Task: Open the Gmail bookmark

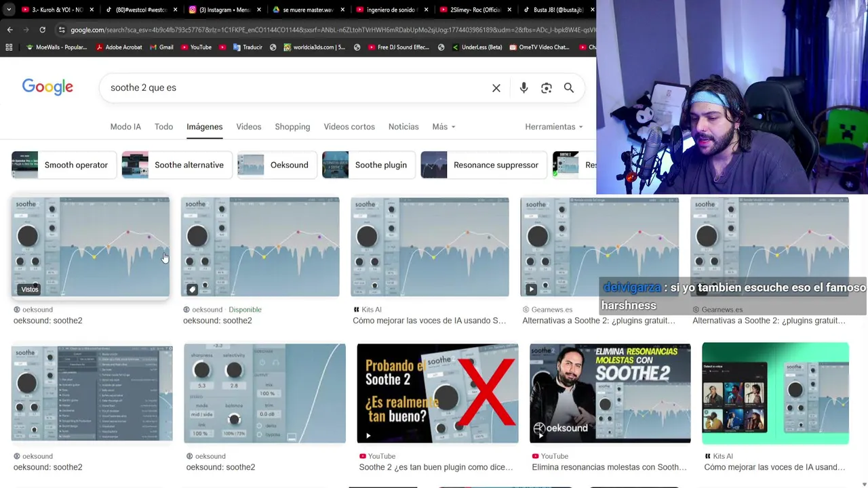Action: (x=161, y=47)
